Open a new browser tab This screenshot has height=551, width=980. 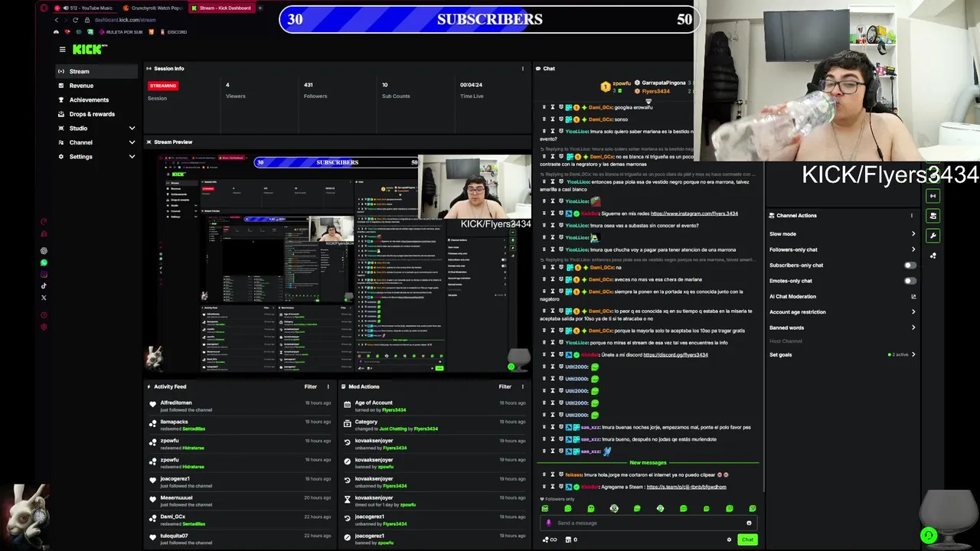click(260, 8)
